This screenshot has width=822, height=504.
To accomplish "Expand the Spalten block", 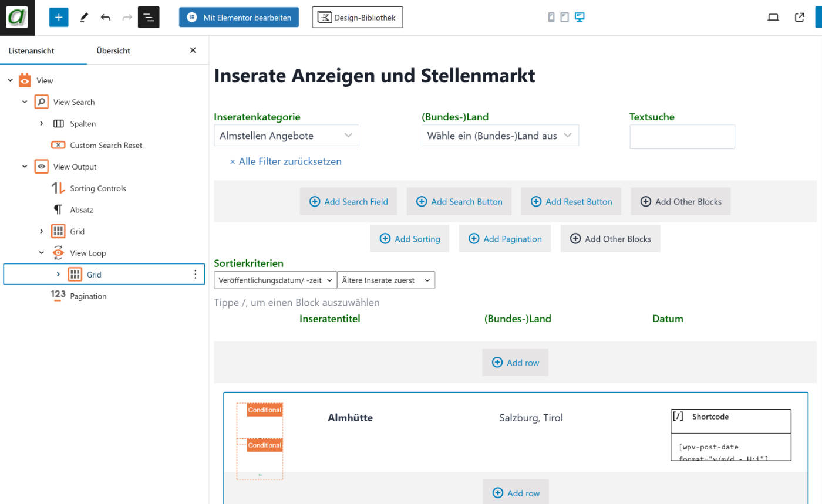I will (41, 124).
